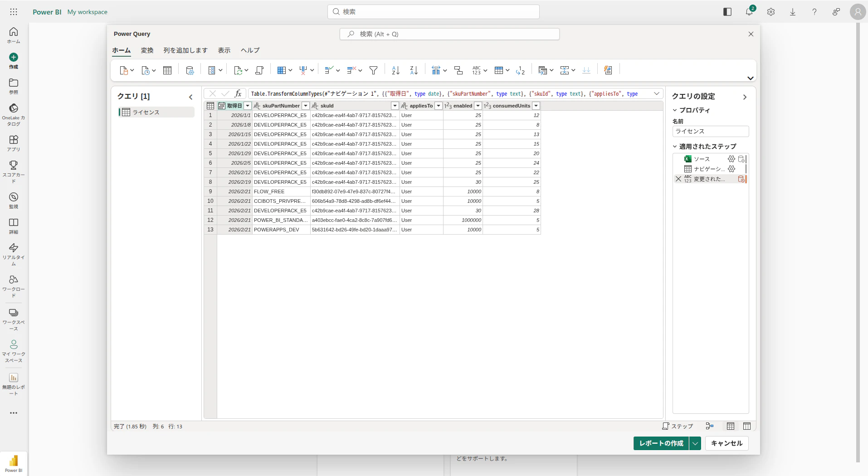Open the ヘルプ tab
Viewport: 868px width, 476px height.
tap(250, 50)
